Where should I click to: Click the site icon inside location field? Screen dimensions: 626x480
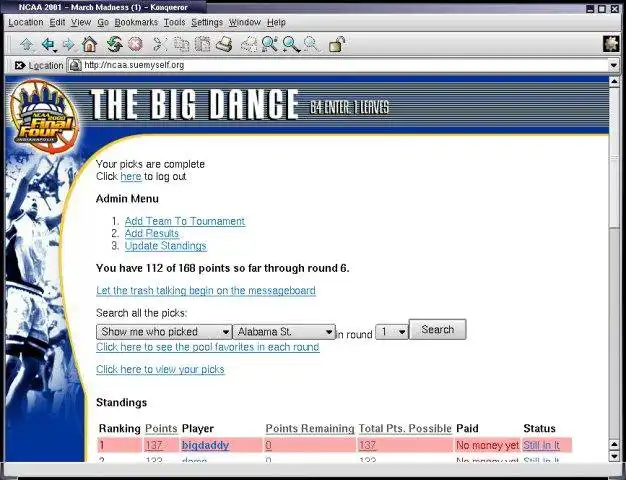(x=75, y=65)
